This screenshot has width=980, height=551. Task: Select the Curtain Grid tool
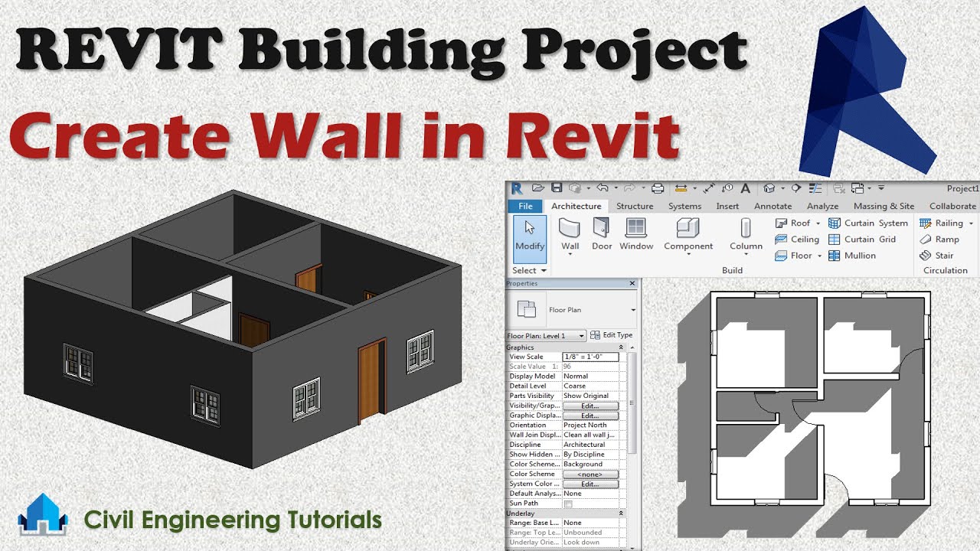(x=862, y=240)
